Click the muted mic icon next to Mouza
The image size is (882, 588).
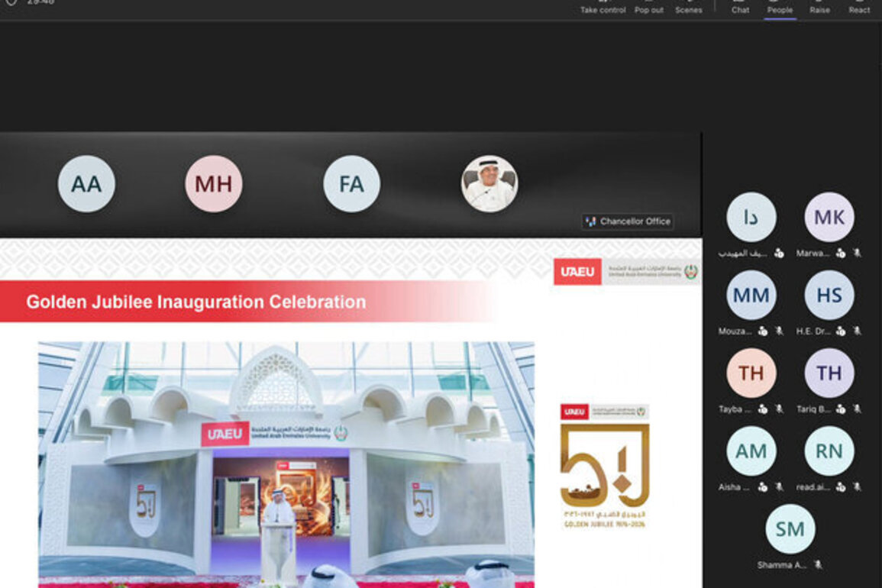click(779, 331)
